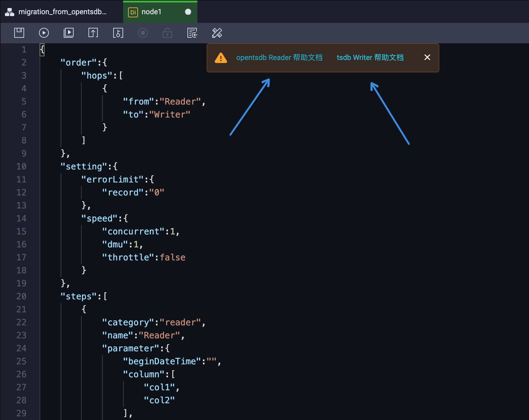Click the "from" key on line 5
This screenshot has height=420, width=529.
pyautogui.click(x=139, y=101)
